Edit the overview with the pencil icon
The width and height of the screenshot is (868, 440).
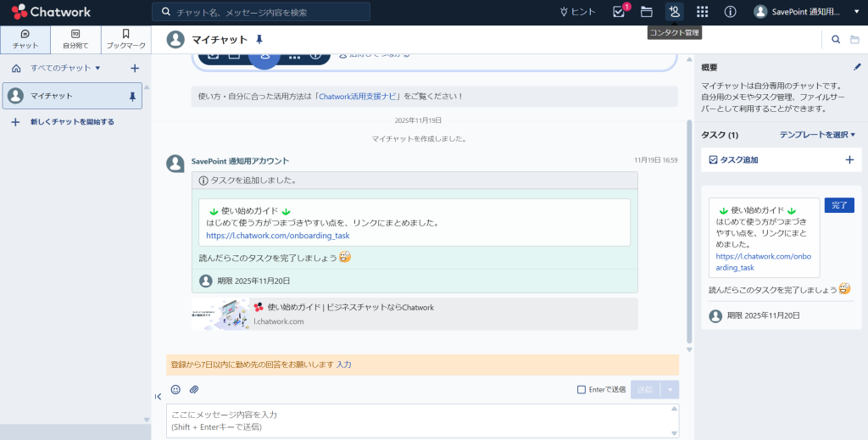click(x=857, y=67)
